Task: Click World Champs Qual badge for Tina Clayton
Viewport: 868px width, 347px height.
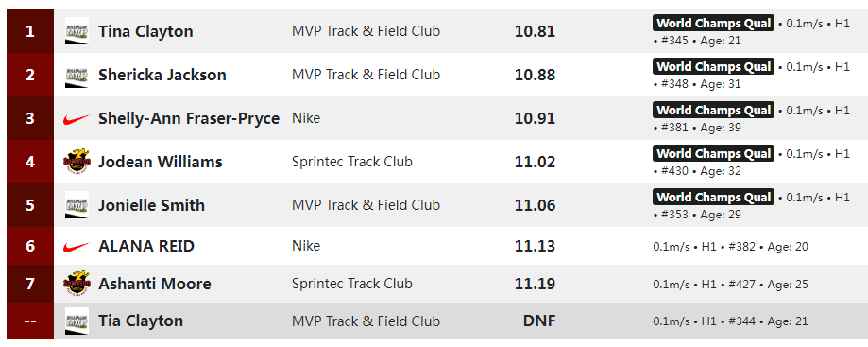Action: [713, 24]
